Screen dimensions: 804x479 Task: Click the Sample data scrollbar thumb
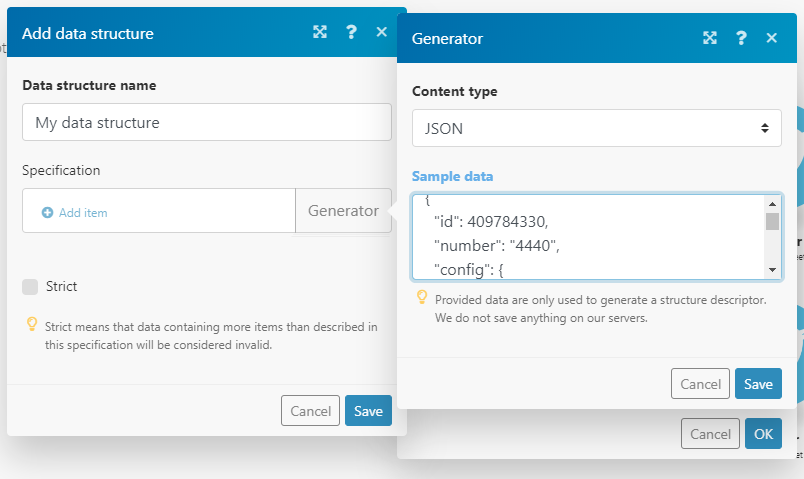772,222
